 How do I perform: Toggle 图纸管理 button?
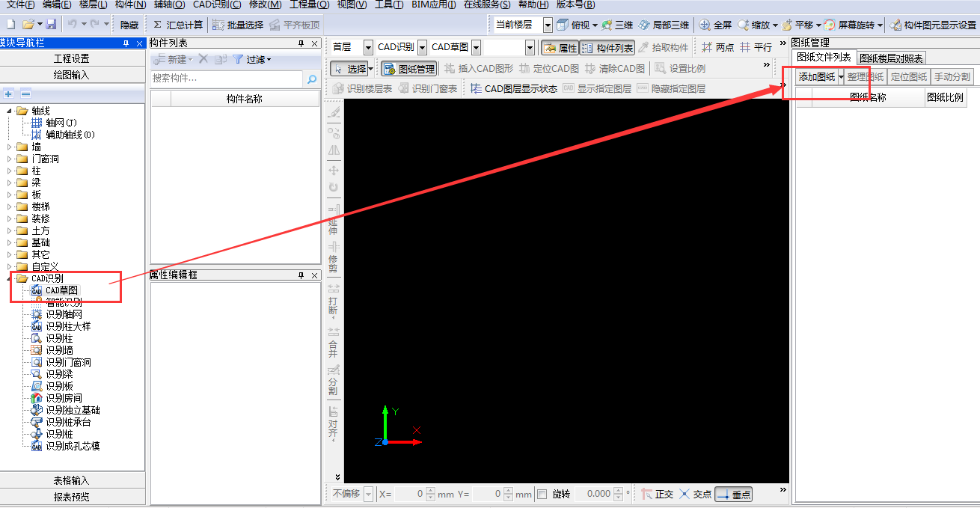408,69
